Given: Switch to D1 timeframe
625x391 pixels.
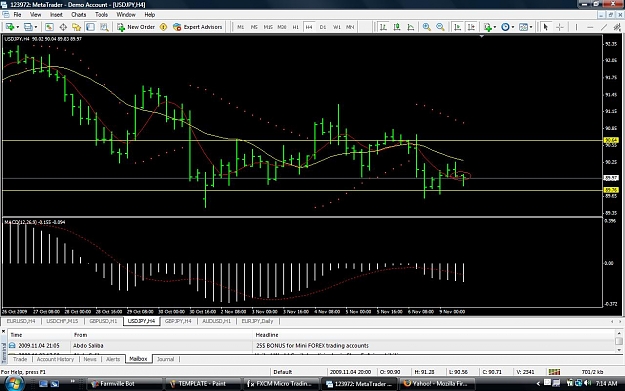Looking at the screenshot, I should 323,27.
